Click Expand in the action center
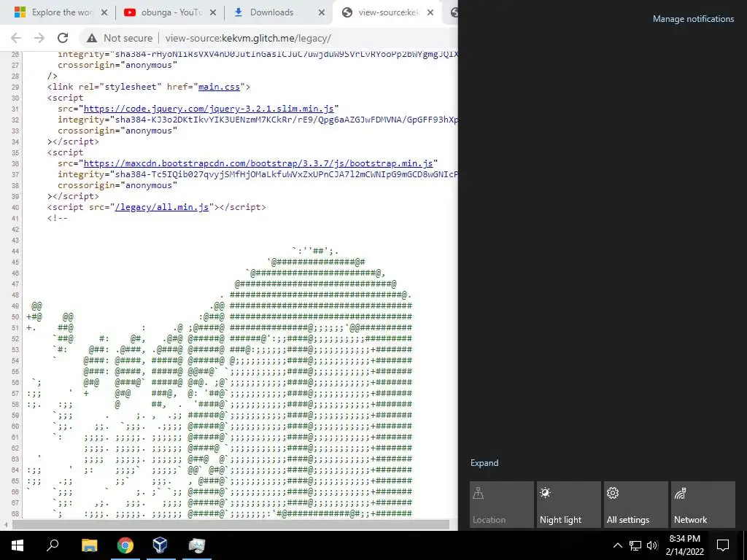This screenshot has width=747, height=560. tap(484, 463)
